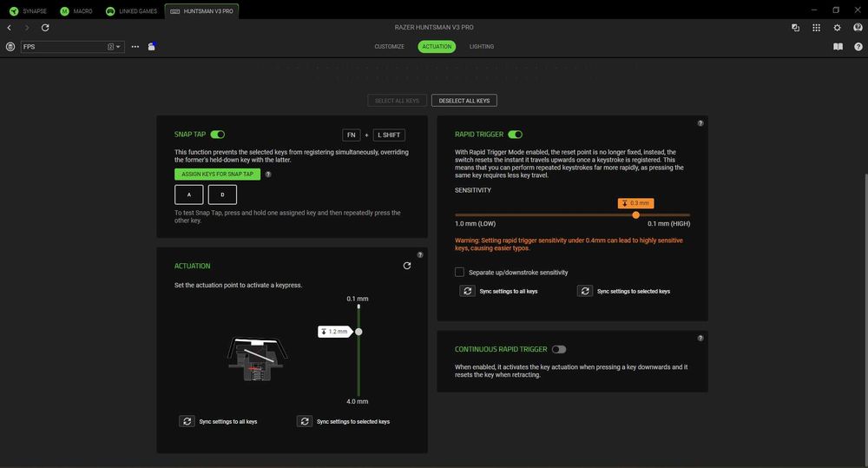The height and width of the screenshot is (468, 868).
Task: Click the 0.1 mm (HIGH) label
Action: [668, 224]
